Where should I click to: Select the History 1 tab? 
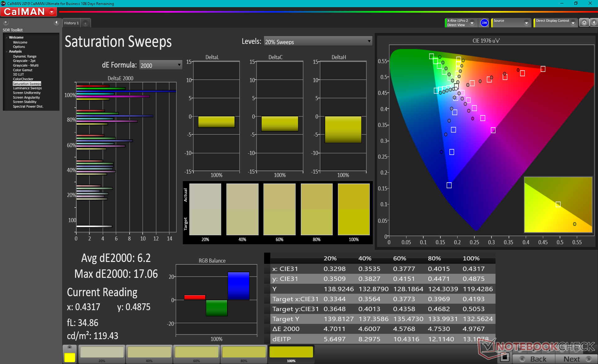coord(71,23)
